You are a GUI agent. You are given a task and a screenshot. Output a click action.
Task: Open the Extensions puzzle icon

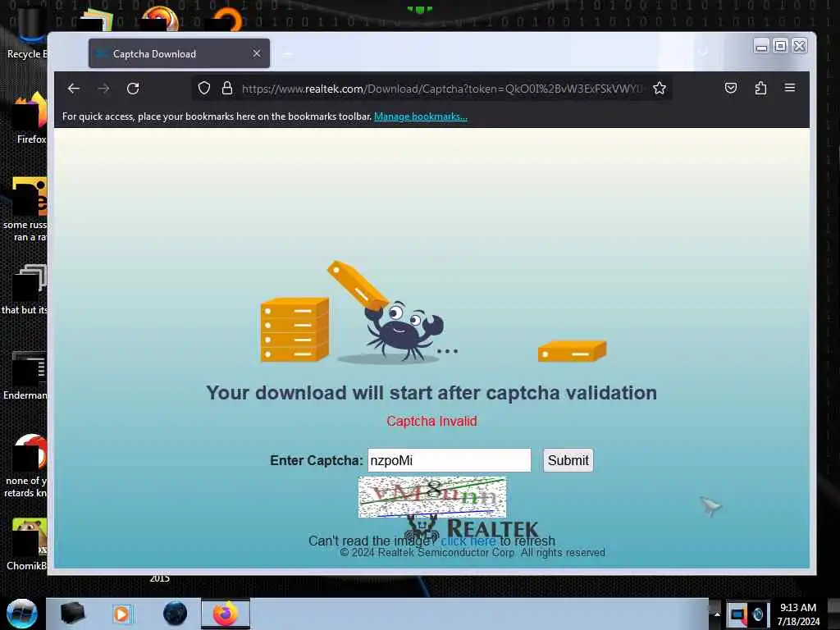coord(760,88)
